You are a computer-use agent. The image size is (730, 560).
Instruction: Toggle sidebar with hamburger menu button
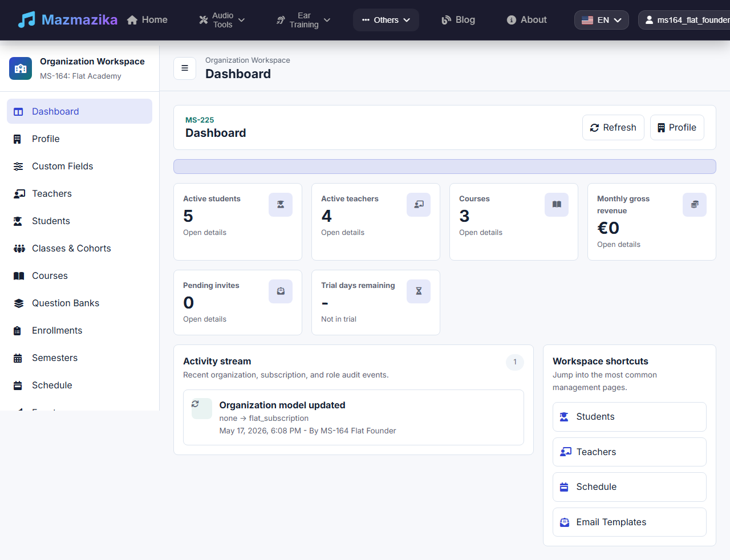point(185,68)
